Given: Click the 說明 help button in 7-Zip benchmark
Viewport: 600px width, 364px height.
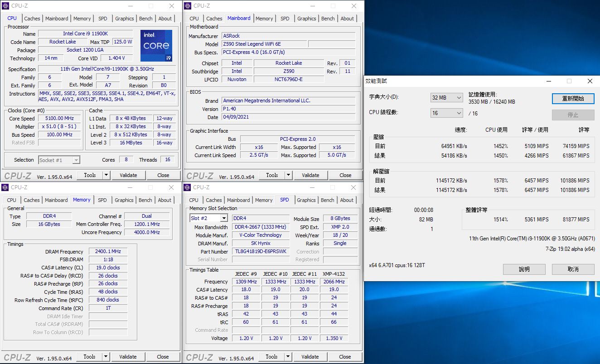Looking at the screenshot, I should click(x=524, y=269).
